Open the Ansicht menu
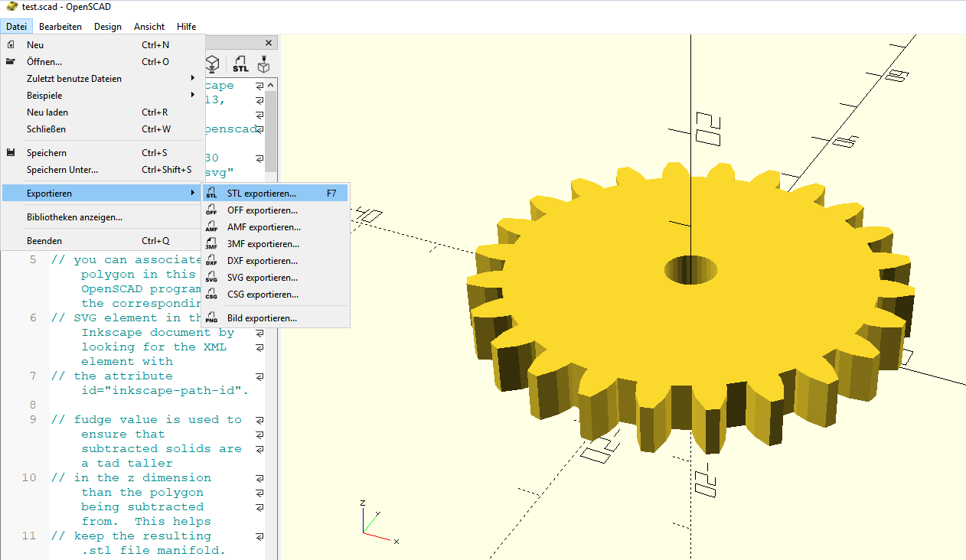The width and height of the screenshot is (966, 560). (149, 26)
